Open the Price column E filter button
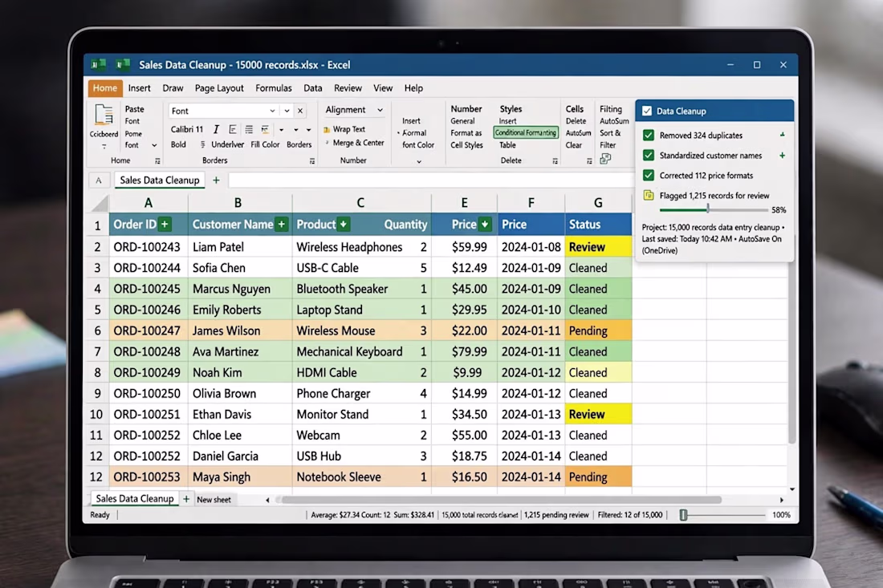883x588 pixels. 484,224
